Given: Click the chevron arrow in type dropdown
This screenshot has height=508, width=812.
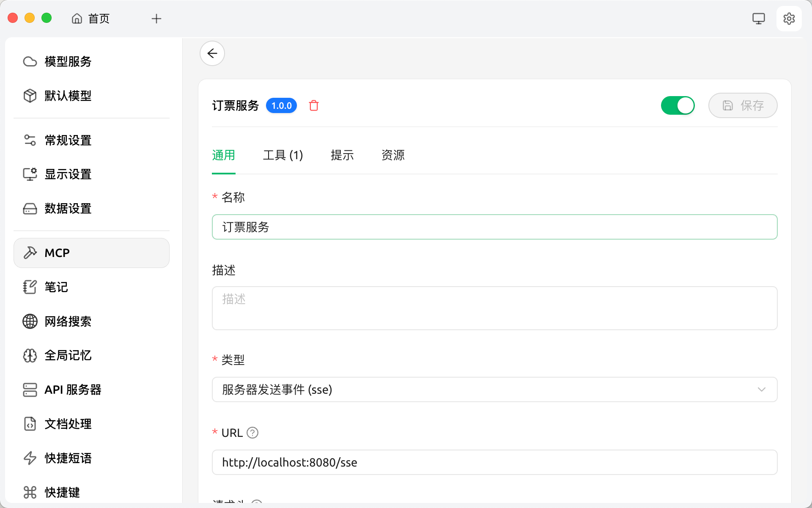Looking at the screenshot, I should pyautogui.click(x=761, y=389).
